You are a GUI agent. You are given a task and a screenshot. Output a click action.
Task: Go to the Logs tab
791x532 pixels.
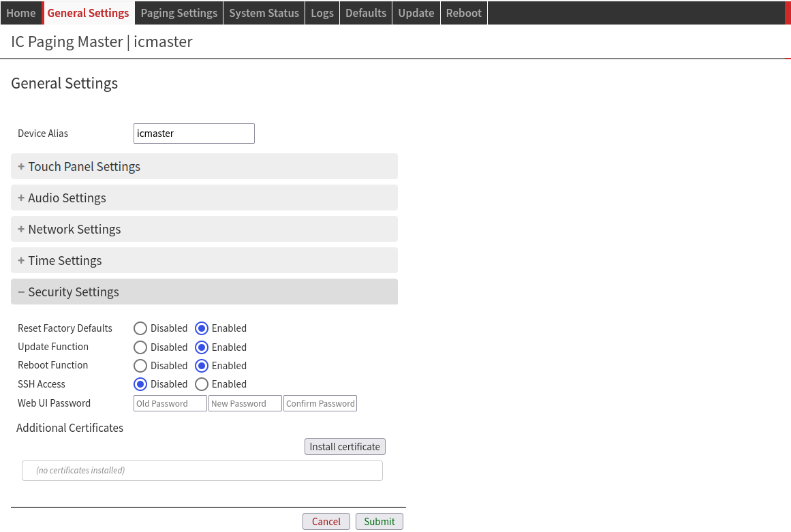pos(322,13)
